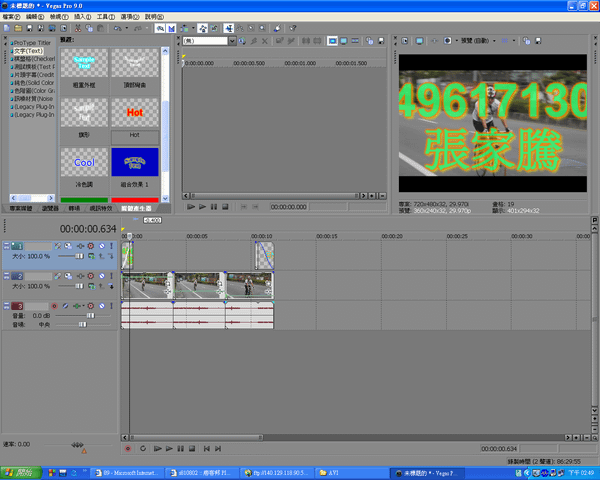The image size is (600, 480).
Task: Arm audio track 3 for record
Action: [x=55, y=306]
